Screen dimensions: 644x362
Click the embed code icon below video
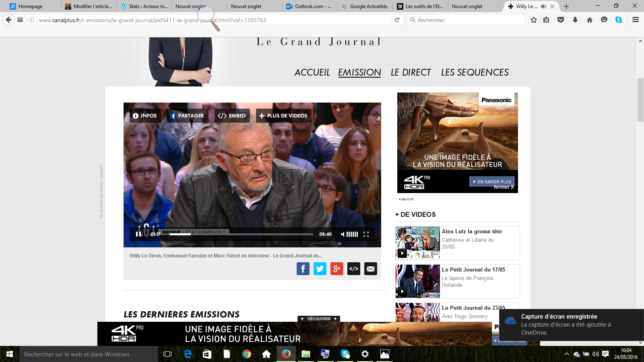(x=354, y=269)
